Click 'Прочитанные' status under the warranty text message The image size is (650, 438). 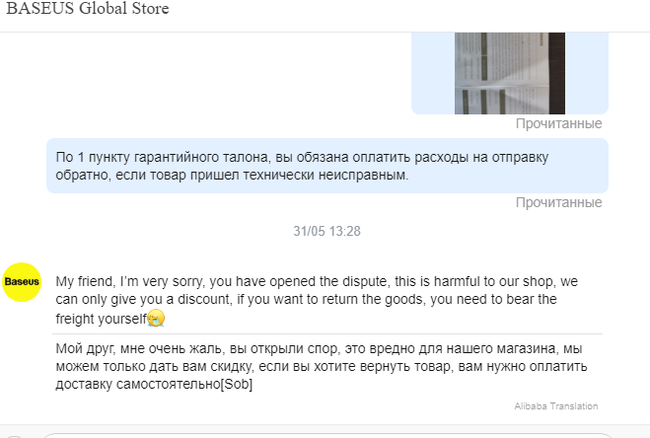click(558, 203)
